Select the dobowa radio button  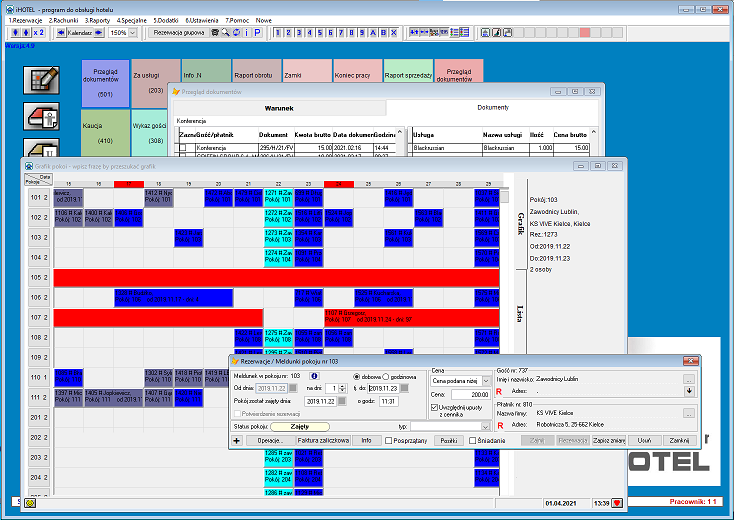[356, 377]
